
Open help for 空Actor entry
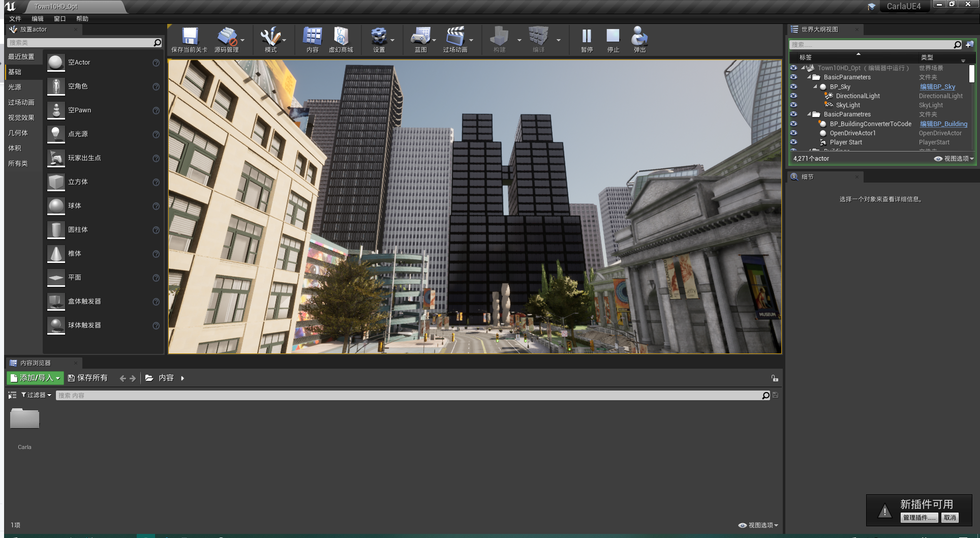[x=156, y=63]
